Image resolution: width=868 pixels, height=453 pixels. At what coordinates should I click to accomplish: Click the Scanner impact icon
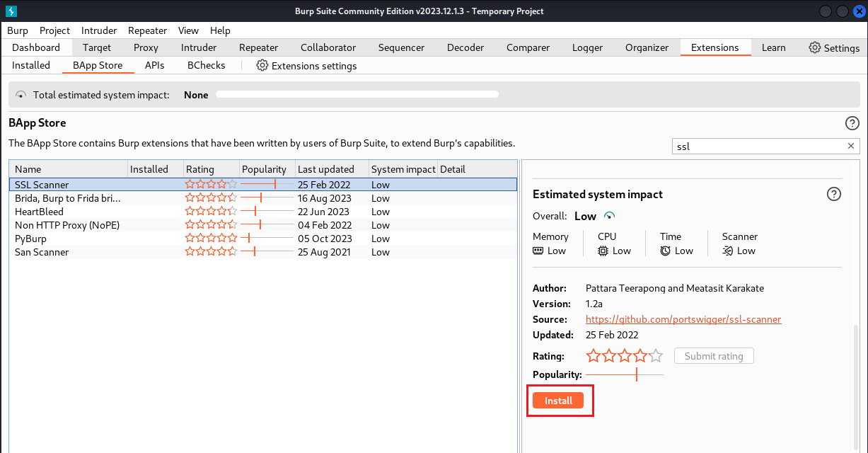727,251
